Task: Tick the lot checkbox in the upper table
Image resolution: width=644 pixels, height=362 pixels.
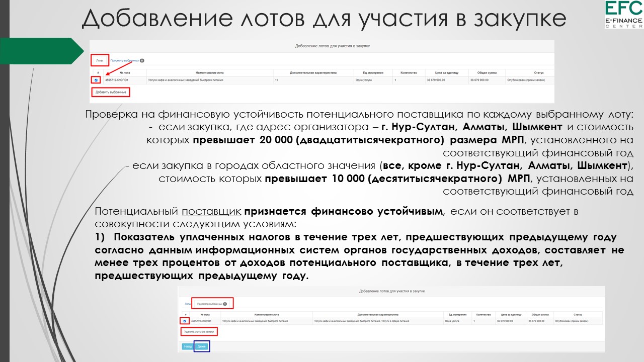Action: [96, 80]
